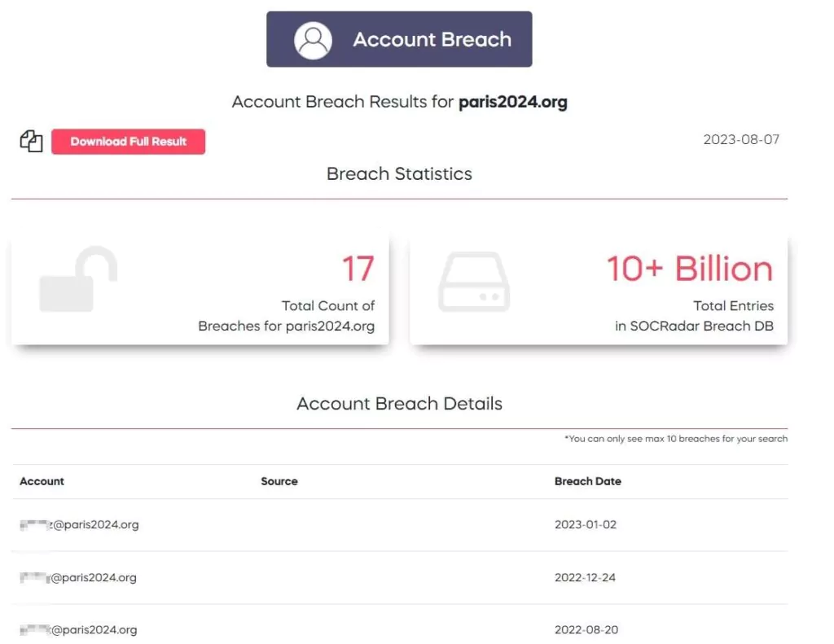Click the Source column header
The width and height of the screenshot is (834, 644).
point(279,481)
